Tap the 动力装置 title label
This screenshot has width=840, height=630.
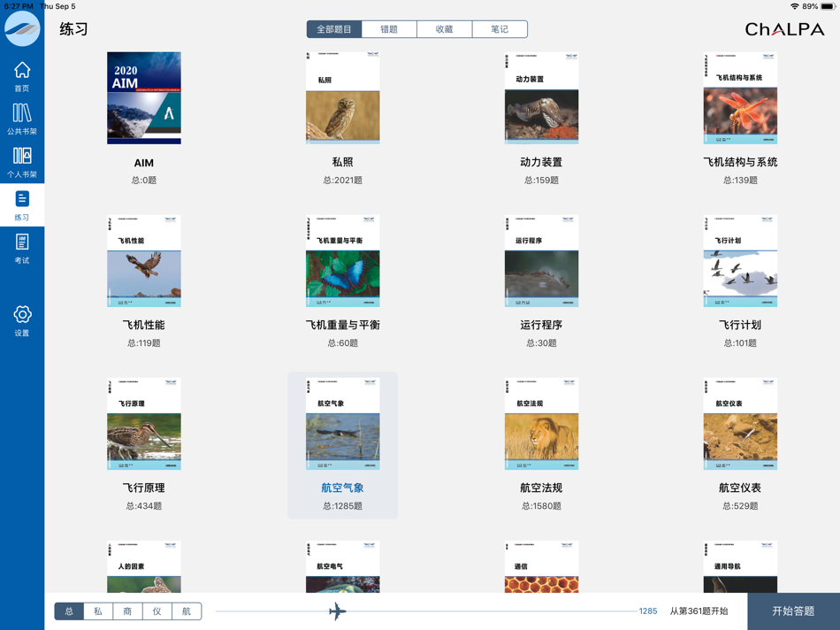542,162
